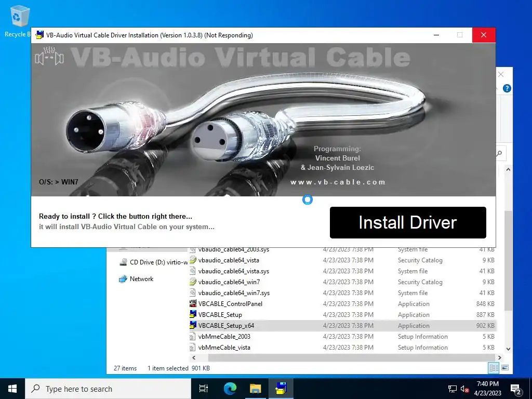Open the Windows Start menu
Image resolution: width=532 pixels, height=399 pixels.
pos(12,389)
